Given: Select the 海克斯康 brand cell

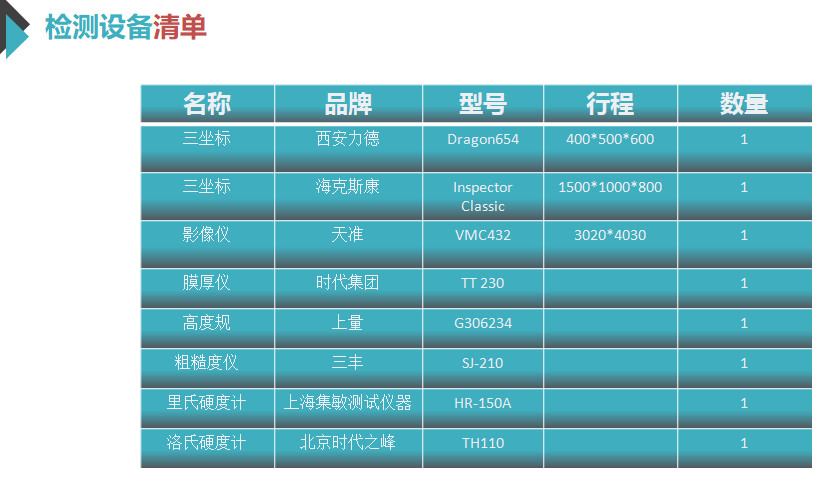Looking at the screenshot, I should coord(348,187).
